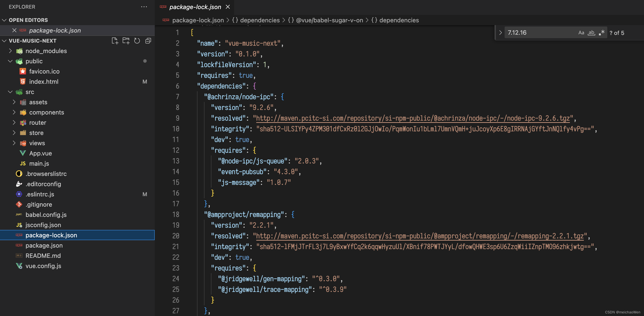
Task: Click the New File icon in explorer
Action: [115, 41]
